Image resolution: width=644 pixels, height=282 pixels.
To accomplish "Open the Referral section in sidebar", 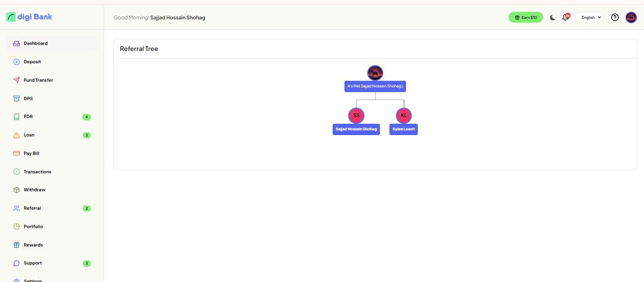I will (x=32, y=208).
